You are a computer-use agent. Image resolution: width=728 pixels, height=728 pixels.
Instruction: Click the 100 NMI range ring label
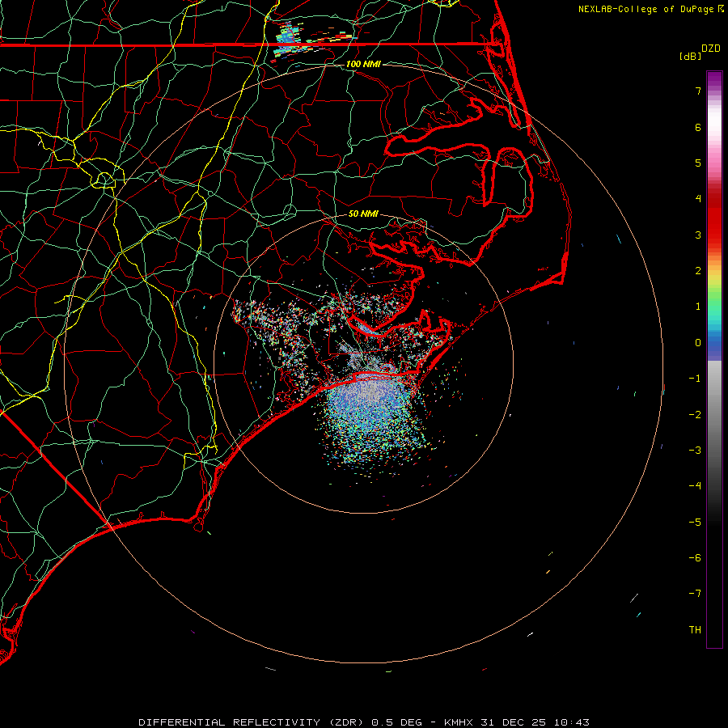click(363, 64)
